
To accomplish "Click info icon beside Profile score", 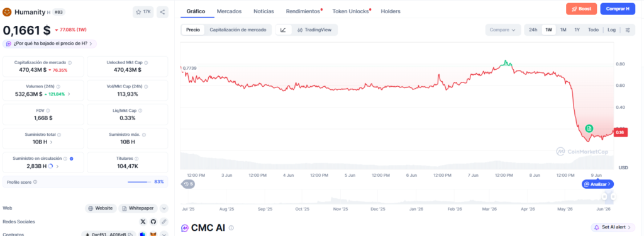I will (35, 182).
